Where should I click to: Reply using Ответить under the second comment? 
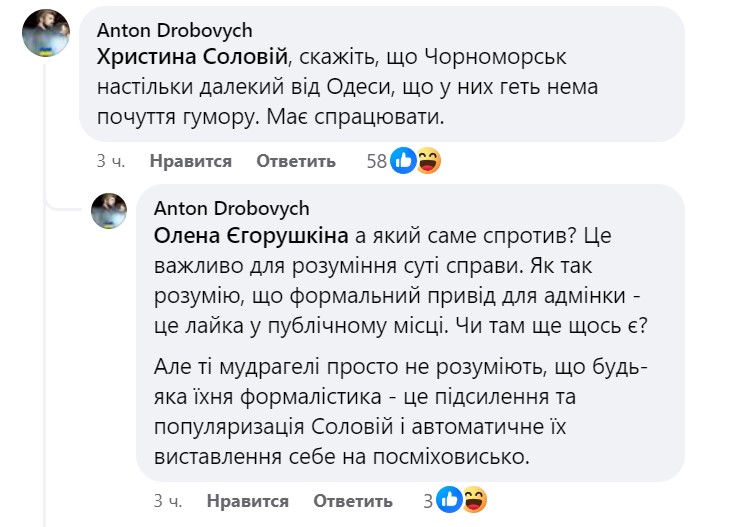point(352,501)
